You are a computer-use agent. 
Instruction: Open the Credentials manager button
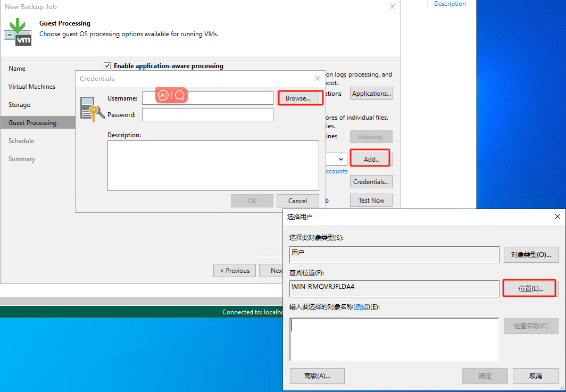coord(371,181)
